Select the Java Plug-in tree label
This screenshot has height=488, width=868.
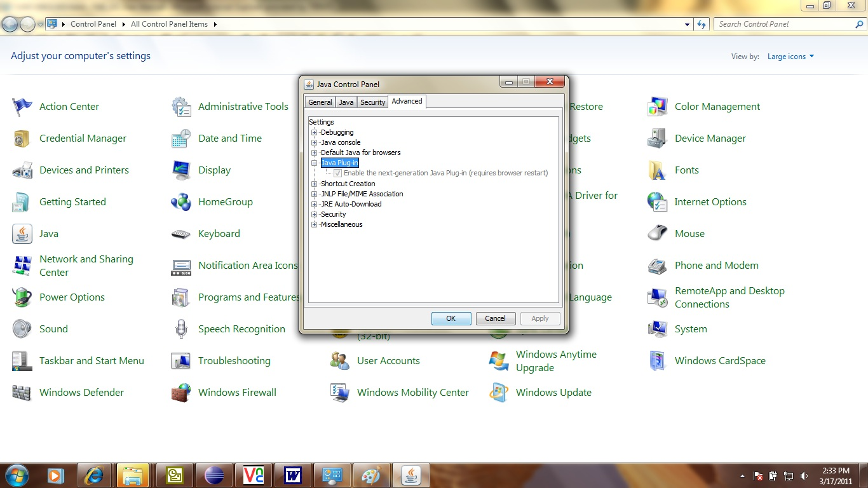[x=339, y=163]
